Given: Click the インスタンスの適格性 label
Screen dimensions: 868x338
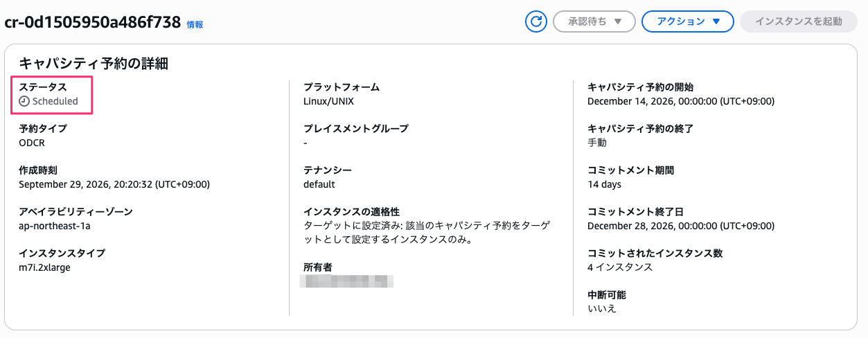Looking at the screenshot, I should click(352, 212).
